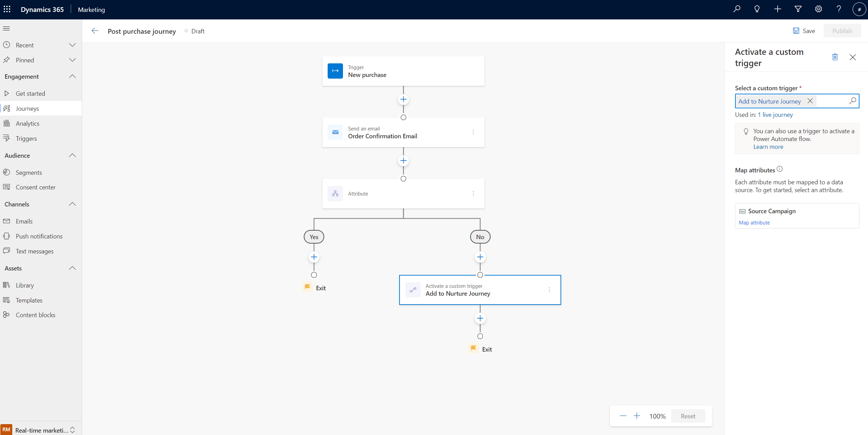Click the zoom percentage input field
868x435 pixels.
click(658, 416)
